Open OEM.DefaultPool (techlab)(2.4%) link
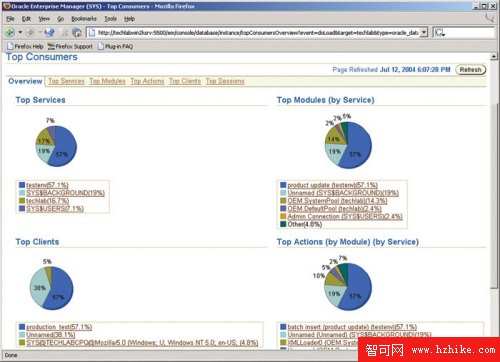This screenshot has height=362, width=500. (x=334, y=209)
